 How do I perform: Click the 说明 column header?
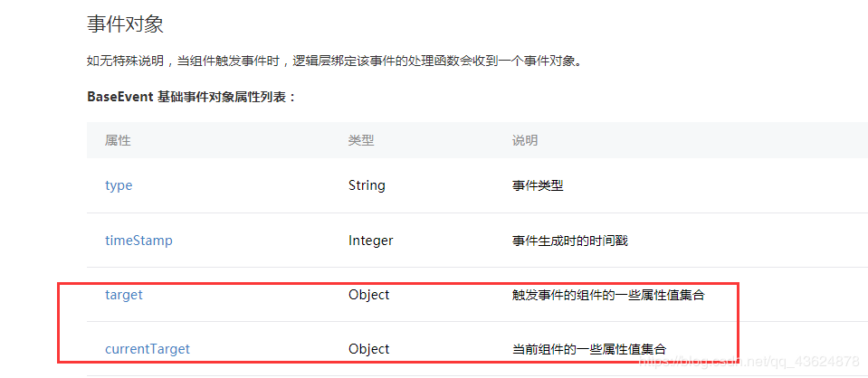pos(525,140)
